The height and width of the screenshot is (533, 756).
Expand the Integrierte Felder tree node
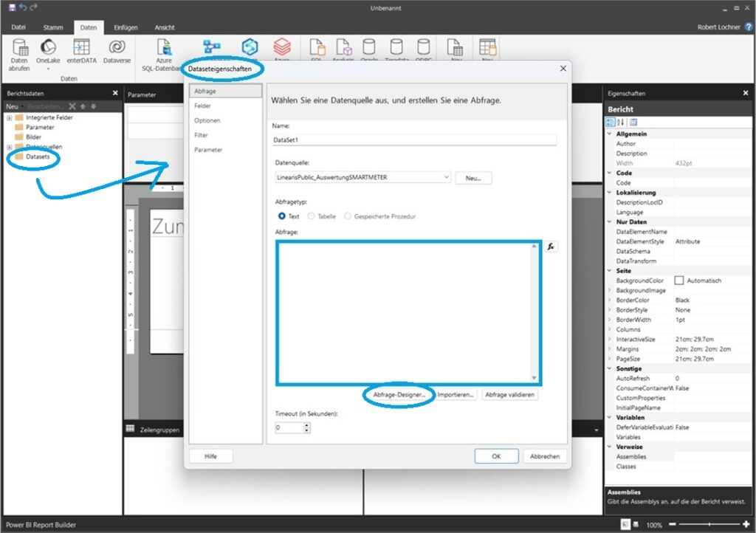(10, 117)
